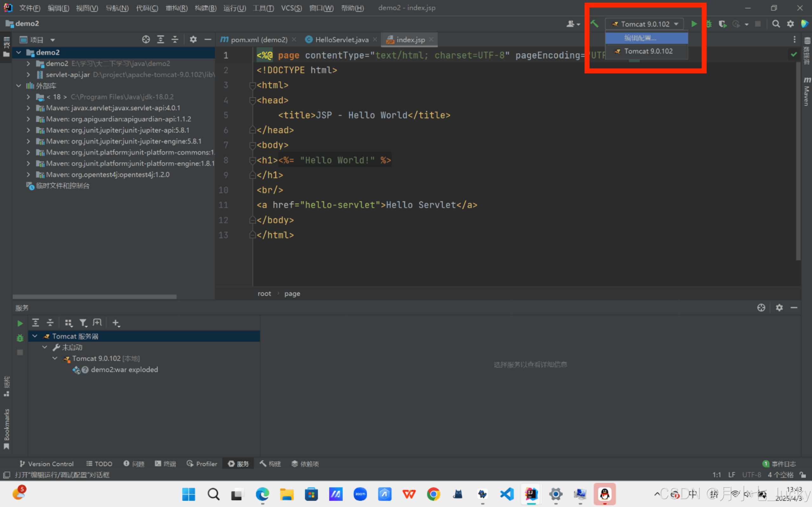Click the Filter icon in Services toolbar

coord(83,322)
